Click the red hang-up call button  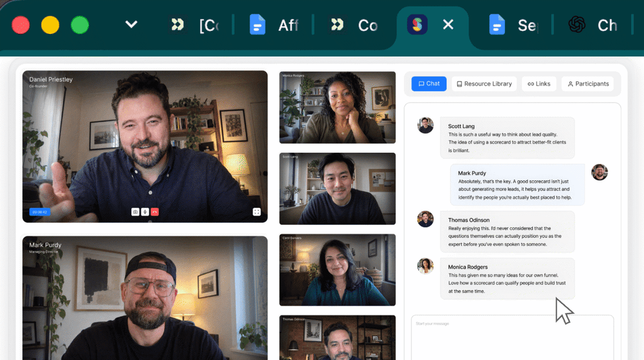[x=155, y=212]
